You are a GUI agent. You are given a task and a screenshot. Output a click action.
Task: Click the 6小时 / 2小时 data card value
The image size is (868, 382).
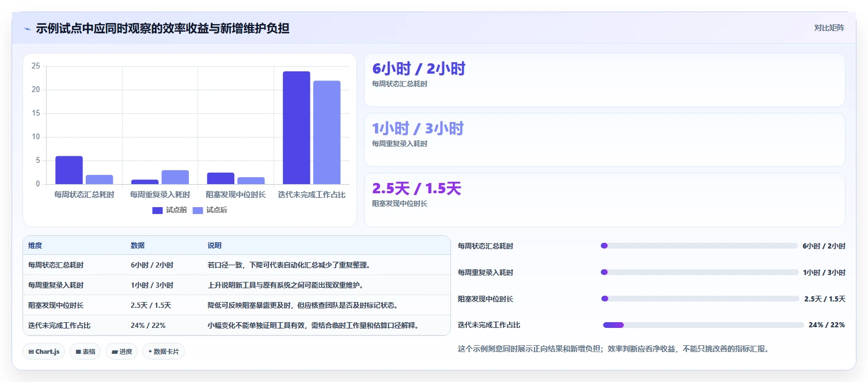tap(419, 69)
